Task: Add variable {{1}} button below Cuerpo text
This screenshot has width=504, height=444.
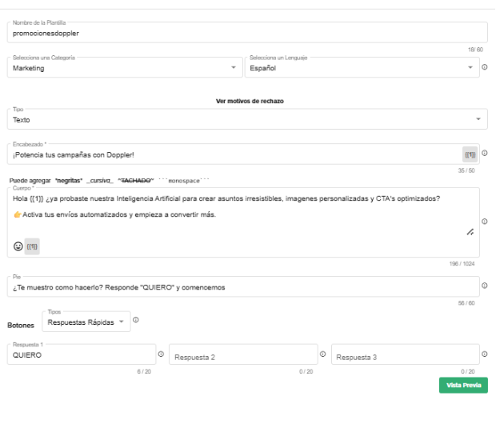Action: [32, 246]
